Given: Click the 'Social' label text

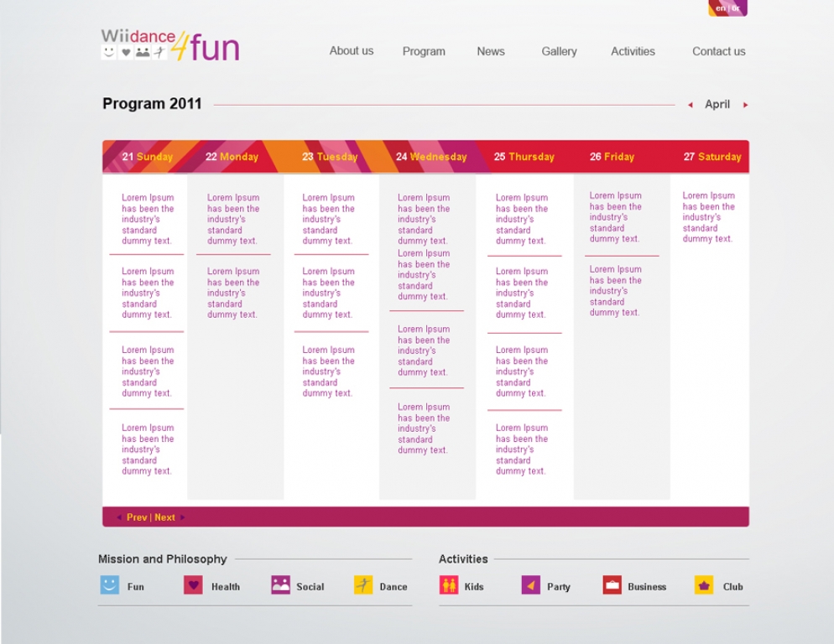Looking at the screenshot, I should tap(310, 587).
